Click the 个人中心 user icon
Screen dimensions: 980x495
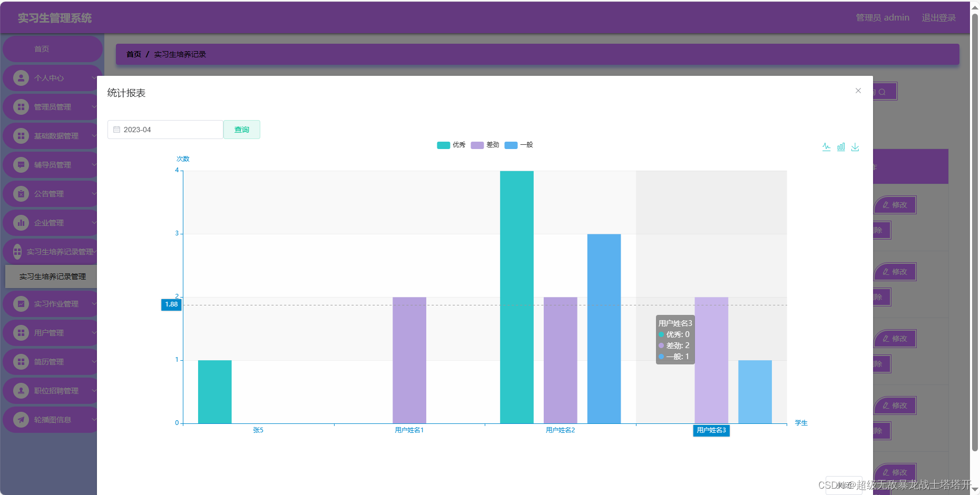coord(21,78)
